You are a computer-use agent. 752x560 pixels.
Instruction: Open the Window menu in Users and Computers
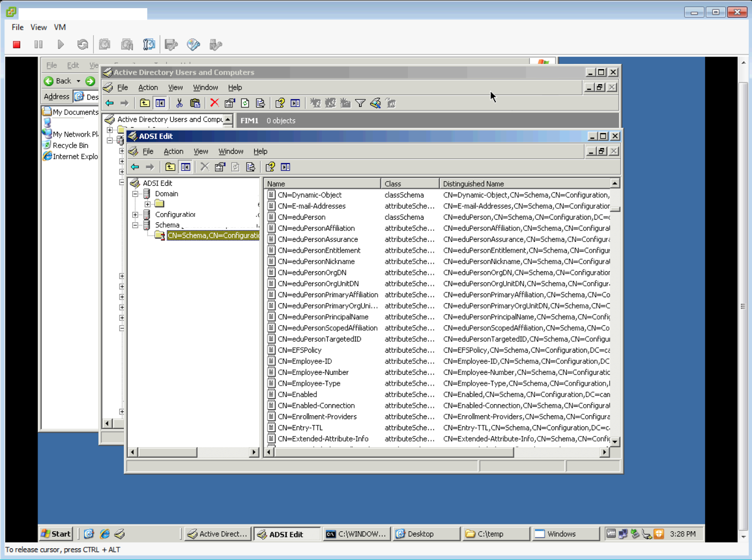click(205, 87)
